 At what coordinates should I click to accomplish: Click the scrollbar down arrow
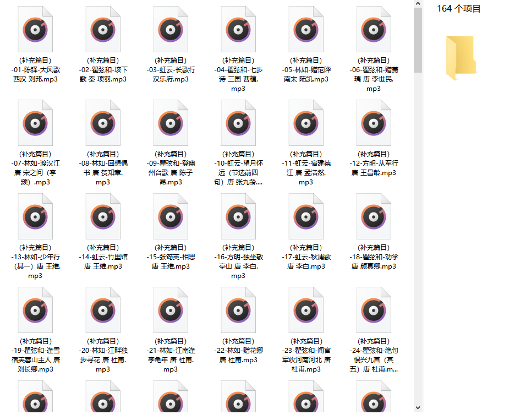coord(418,408)
